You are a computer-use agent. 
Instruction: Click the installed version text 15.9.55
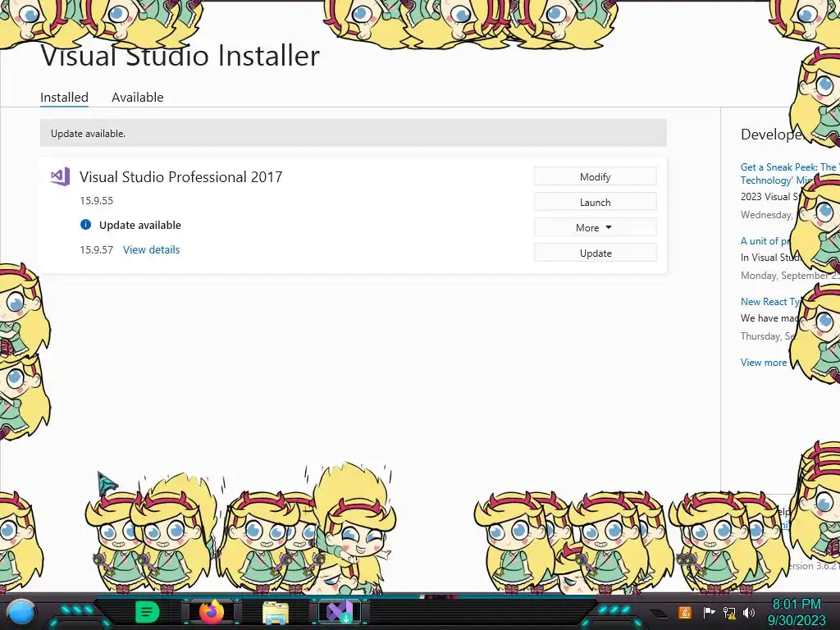[97, 201]
